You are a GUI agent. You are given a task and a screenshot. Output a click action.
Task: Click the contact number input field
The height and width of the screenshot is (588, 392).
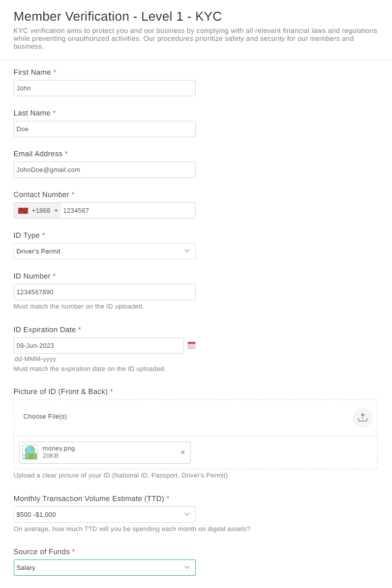(x=127, y=211)
